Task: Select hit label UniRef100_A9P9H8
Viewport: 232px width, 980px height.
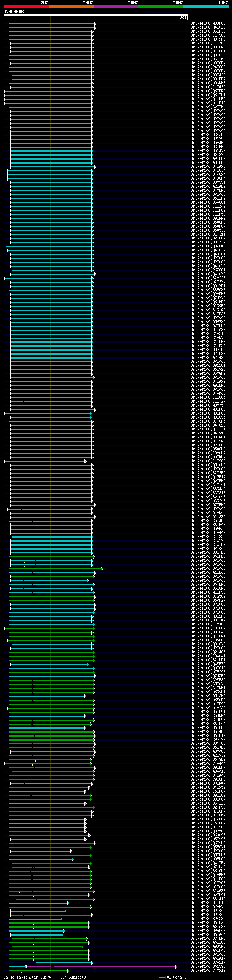Action: tap(208, 39)
